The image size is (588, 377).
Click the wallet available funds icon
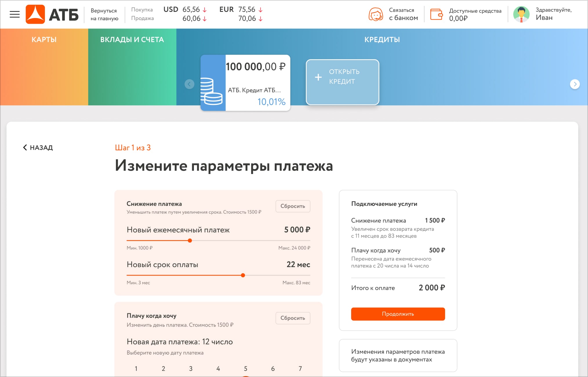coord(436,14)
